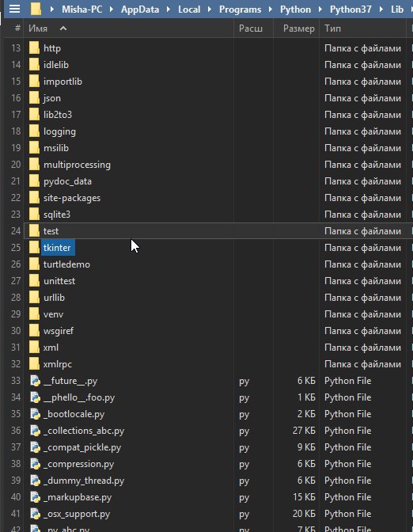Click the # column header
The width and height of the screenshot is (413, 532).
[17, 28]
